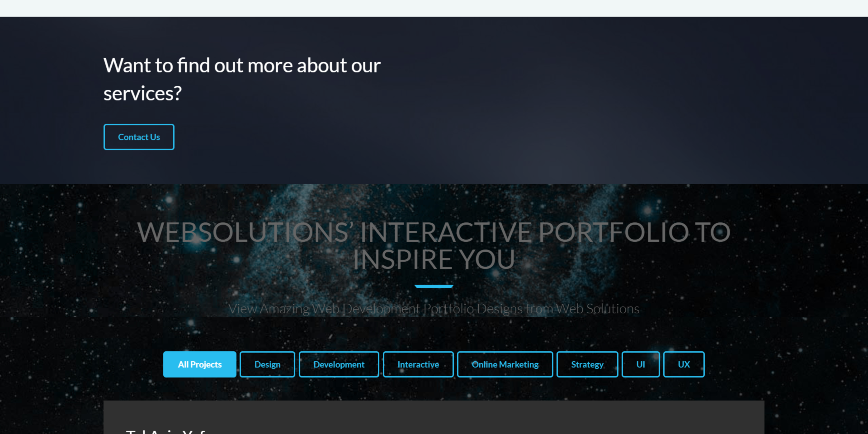Click the 'Want to find out more' heading
The image size is (868, 434).
(242, 66)
